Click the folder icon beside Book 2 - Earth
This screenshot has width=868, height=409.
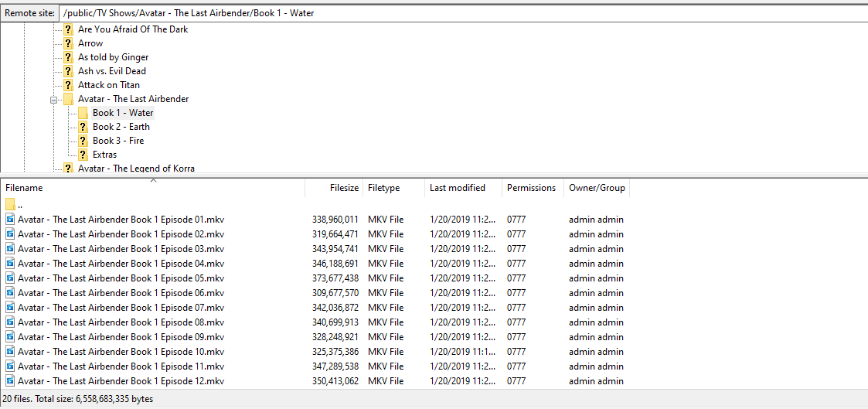(x=83, y=127)
